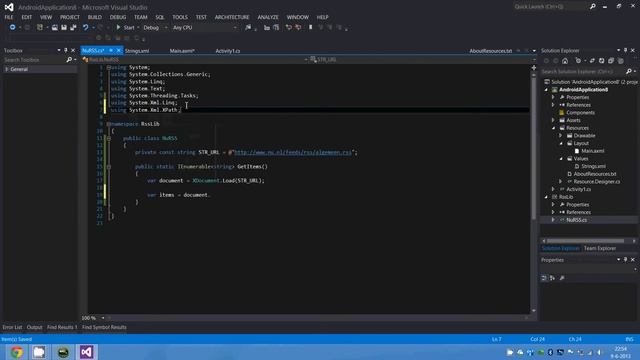
Task: Click the Comment Out Selected Lines icon
Action: click(267, 27)
